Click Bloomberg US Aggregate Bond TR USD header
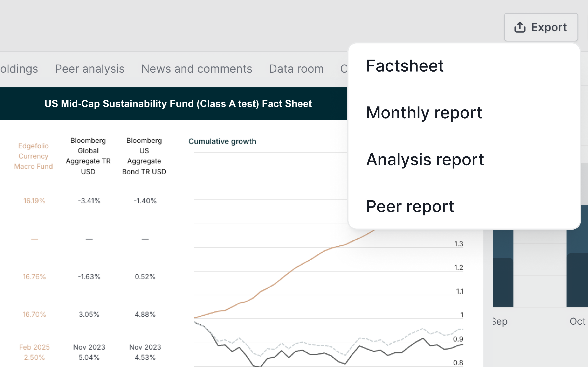This screenshot has height=367, width=588. [x=144, y=156]
